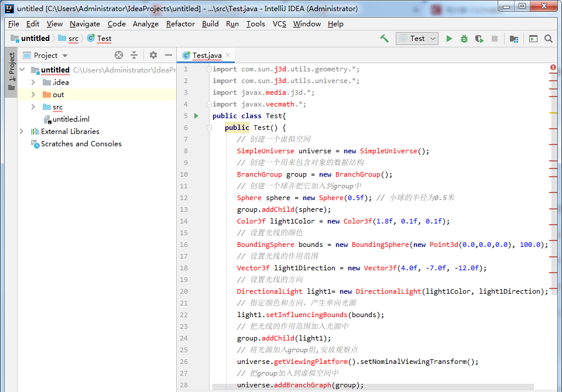Run Test with coverage
This screenshot has height=392, width=562.
[x=479, y=38]
